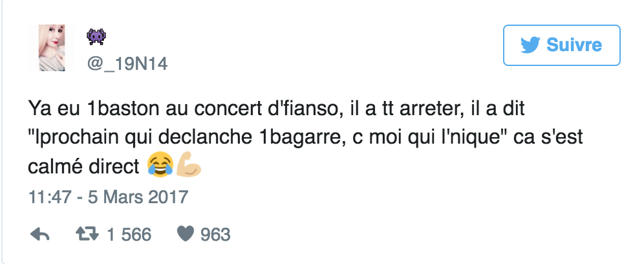Click the flexed biceps emoji
The width and height of the screenshot is (644, 264).
[188, 167]
